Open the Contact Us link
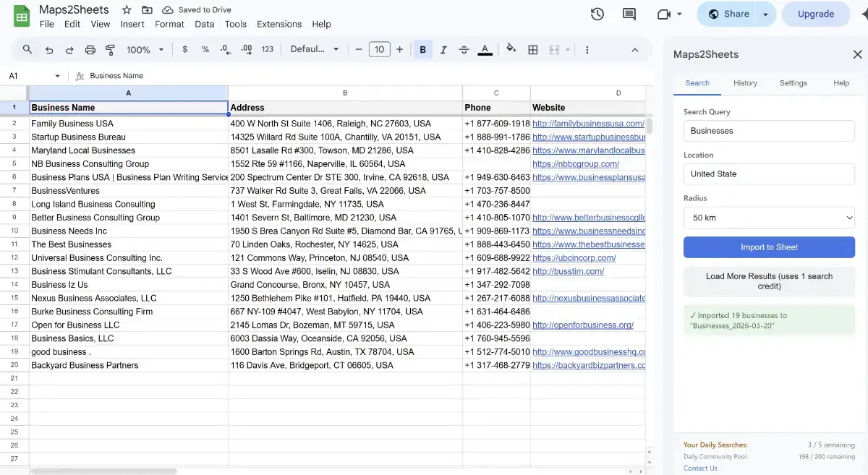Screen dimensions: 868x475 (x=700, y=468)
